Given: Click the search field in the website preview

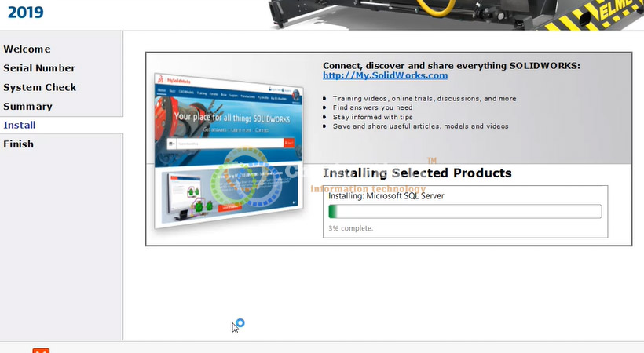Looking at the screenshot, I should pyautogui.click(x=228, y=144).
